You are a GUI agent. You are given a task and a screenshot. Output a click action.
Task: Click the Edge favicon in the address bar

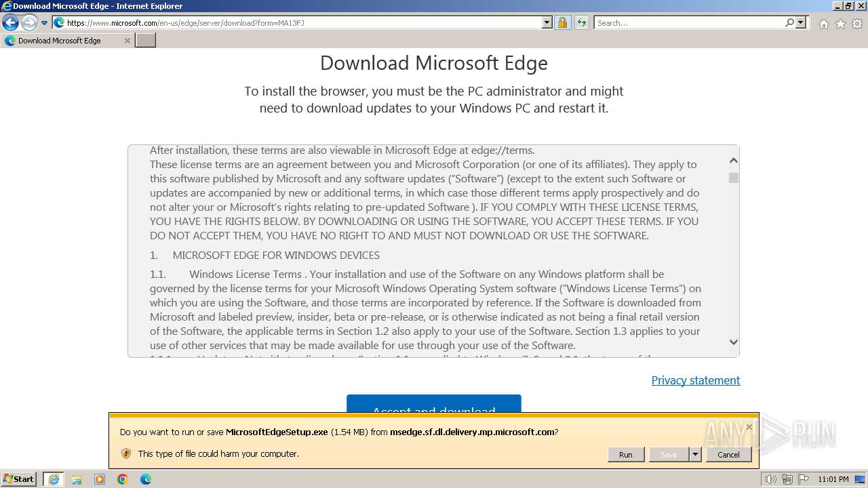click(x=59, y=22)
